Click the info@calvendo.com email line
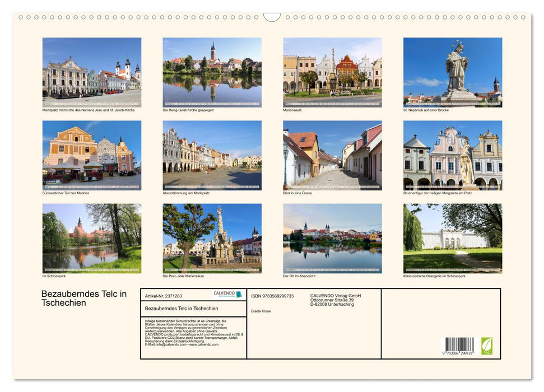The height and width of the screenshot is (392, 544). pyautogui.click(x=182, y=344)
